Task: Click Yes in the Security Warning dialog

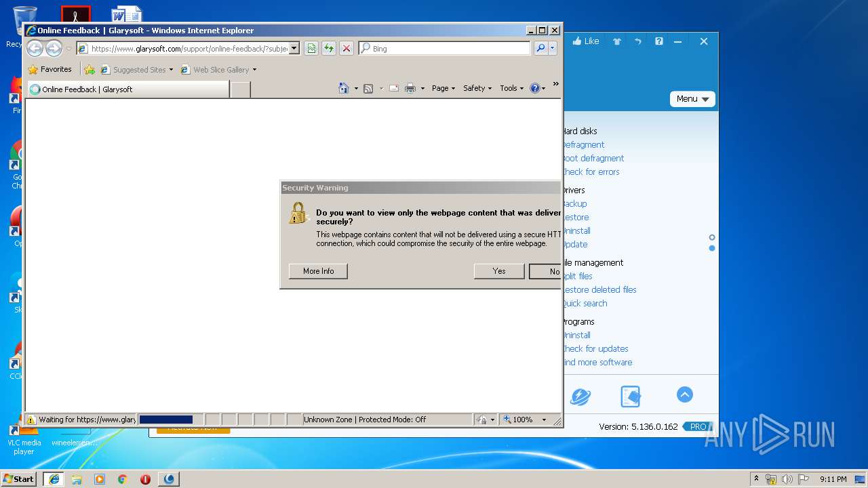Action: coord(499,271)
